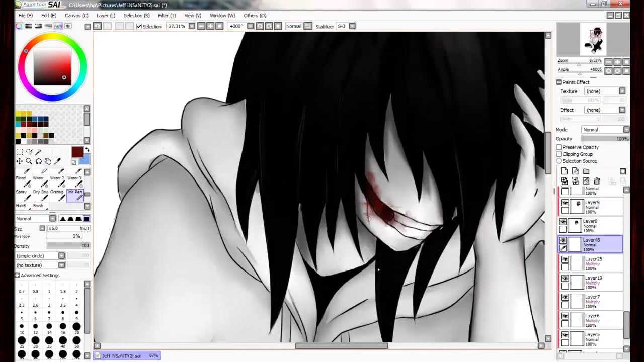The image size is (644, 362).
Task: Open the Edit menu
Action: pyautogui.click(x=48, y=16)
